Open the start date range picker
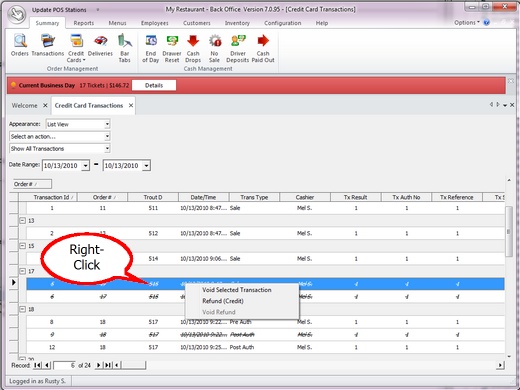Image resolution: width=520 pixels, height=390 pixels. [x=86, y=166]
